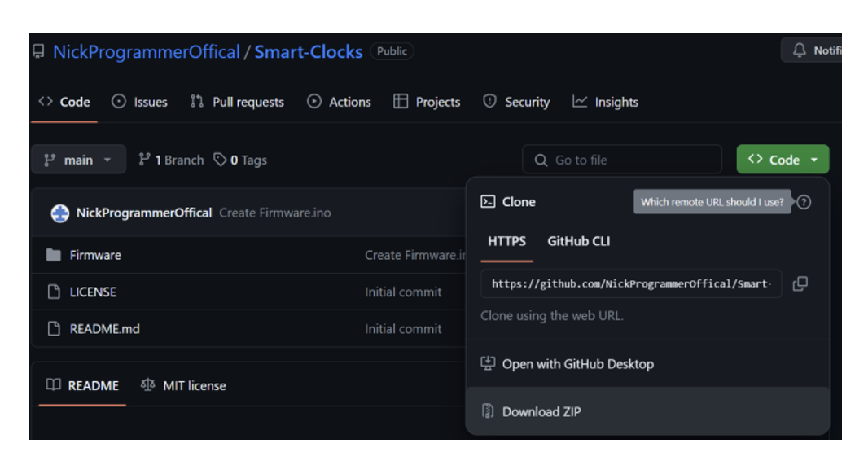Click the NickProgrammerOffical avatar icon

coord(60,213)
